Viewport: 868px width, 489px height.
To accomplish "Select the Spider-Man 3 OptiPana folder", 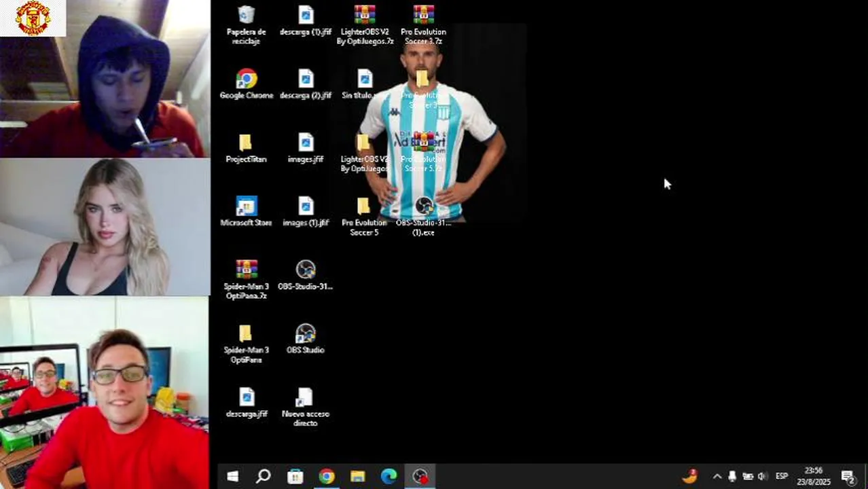I will click(x=246, y=343).
